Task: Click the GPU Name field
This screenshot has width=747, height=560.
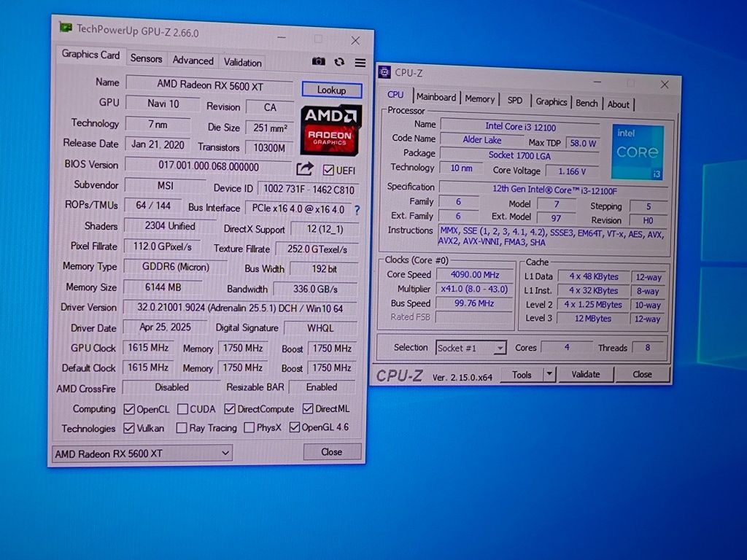Action: pyautogui.click(x=210, y=85)
